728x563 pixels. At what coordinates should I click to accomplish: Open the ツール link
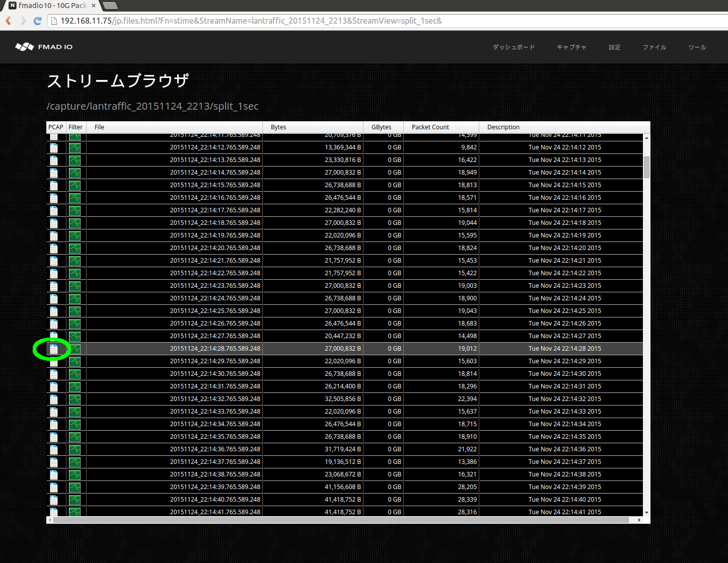(x=697, y=47)
